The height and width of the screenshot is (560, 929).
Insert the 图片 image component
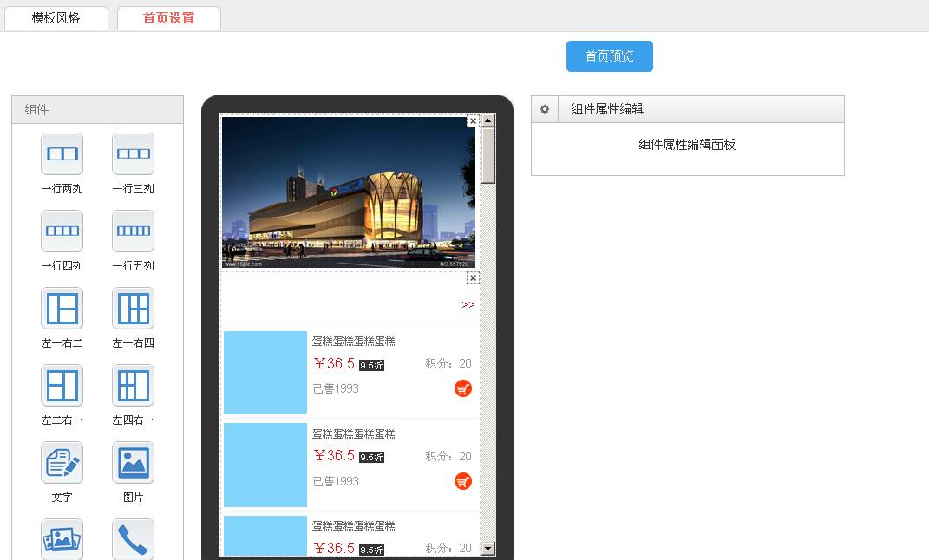pyautogui.click(x=133, y=463)
